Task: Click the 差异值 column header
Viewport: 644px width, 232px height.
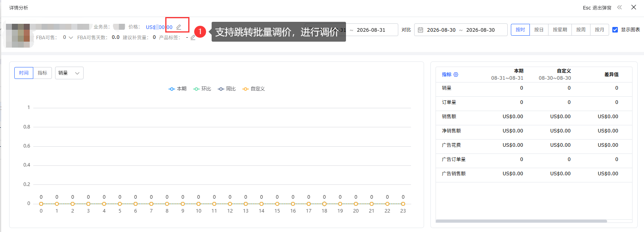Action: [x=612, y=75]
